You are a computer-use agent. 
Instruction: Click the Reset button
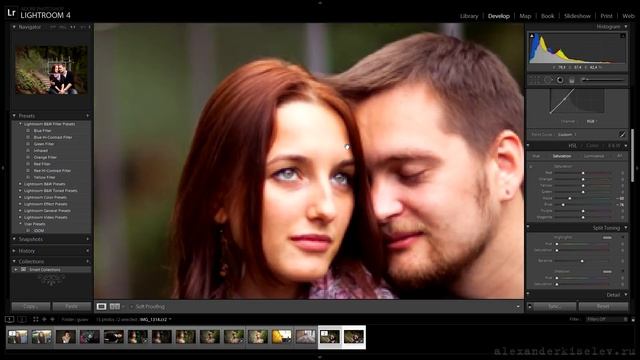603,306
